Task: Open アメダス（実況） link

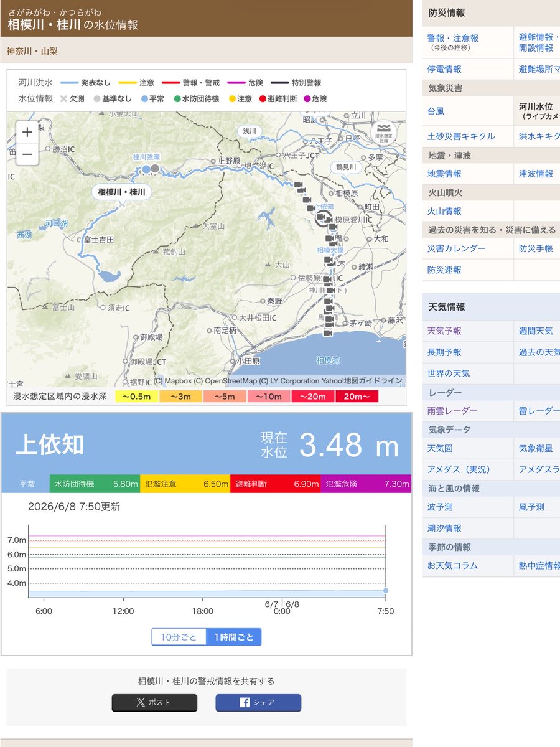Action: click(459, 469)
